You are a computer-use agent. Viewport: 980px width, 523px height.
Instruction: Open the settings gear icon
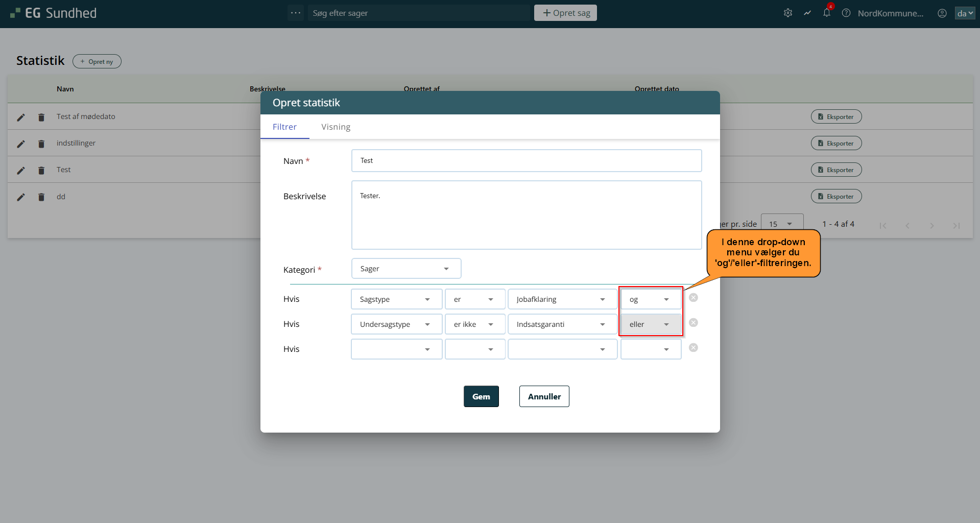click(x=788, y=13)
